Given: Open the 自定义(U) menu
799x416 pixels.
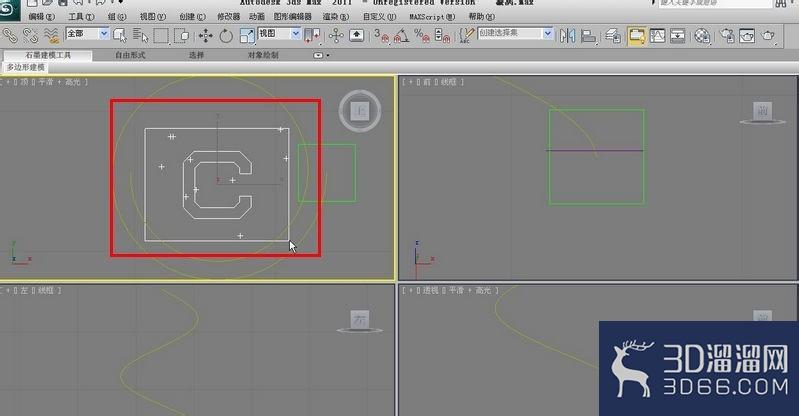Looking at the screenshot, I should tap(379, 17).
